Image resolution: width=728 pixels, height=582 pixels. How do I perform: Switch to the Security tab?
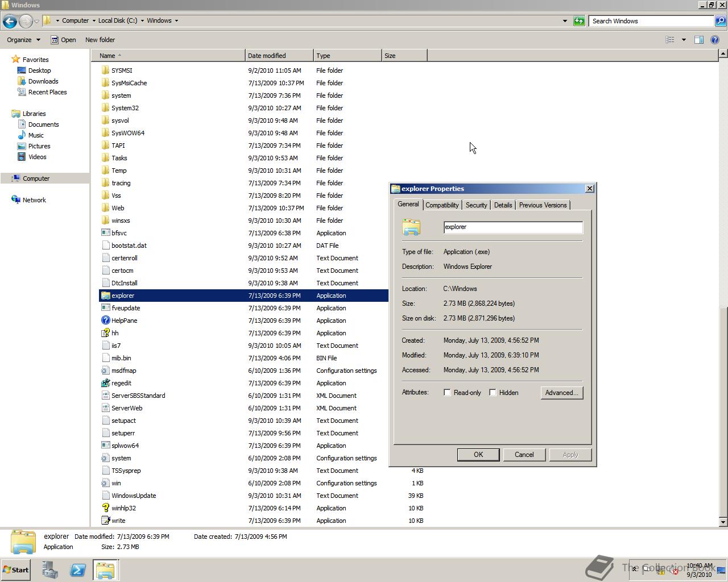point(476,205)
